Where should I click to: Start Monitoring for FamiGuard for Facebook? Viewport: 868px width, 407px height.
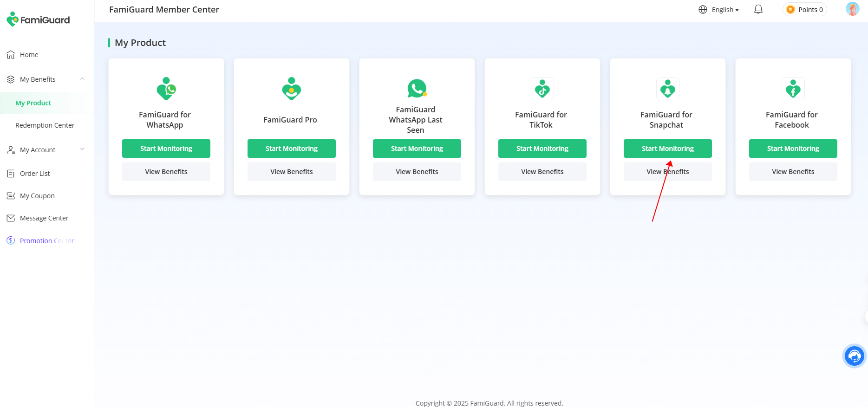(x=793, y=149)
